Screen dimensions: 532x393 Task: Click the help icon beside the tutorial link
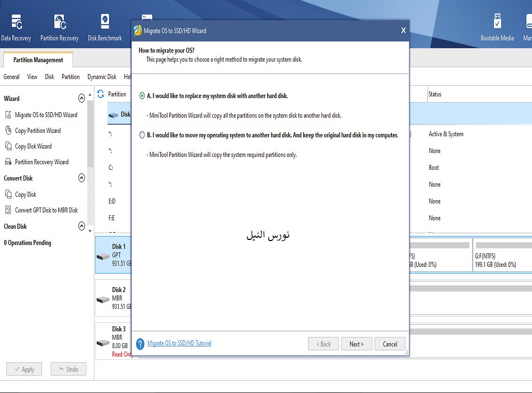(140, 344)
